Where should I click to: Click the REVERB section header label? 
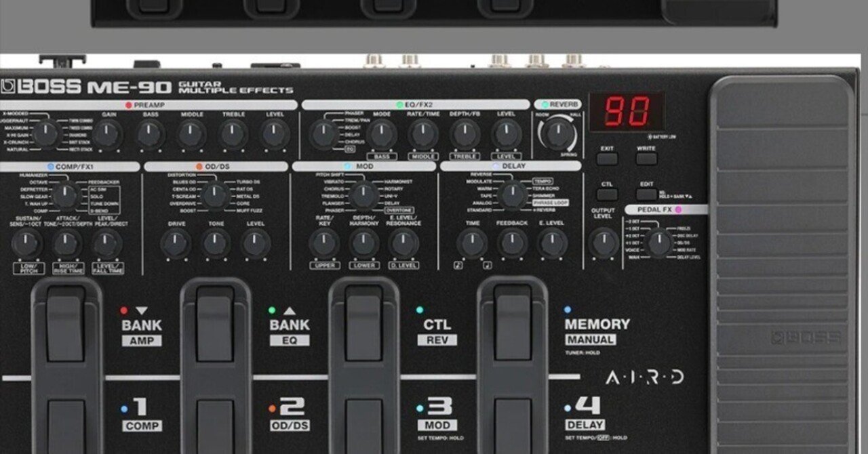(558, 104)
